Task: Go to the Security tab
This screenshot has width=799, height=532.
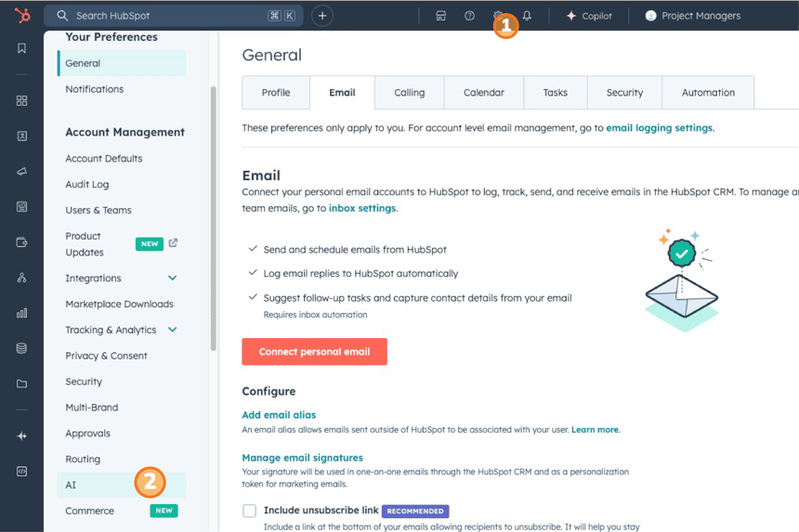Action: (x=624, y=93)
